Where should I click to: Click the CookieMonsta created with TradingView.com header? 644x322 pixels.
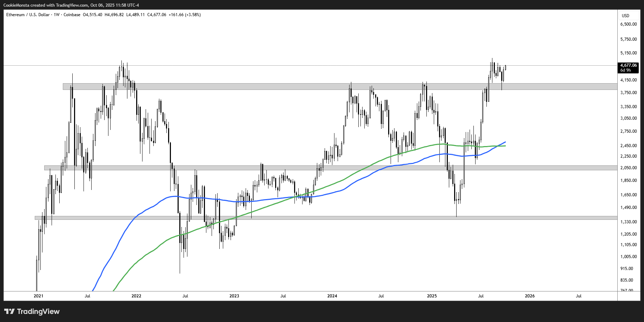(x=71, y=5)
